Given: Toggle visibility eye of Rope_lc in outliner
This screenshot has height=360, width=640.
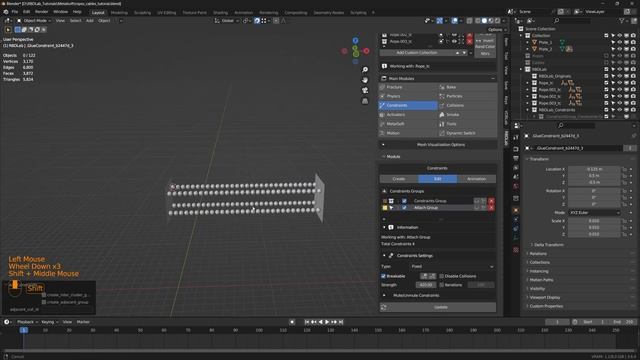Looking at the screenshot, I should point(620,83).
